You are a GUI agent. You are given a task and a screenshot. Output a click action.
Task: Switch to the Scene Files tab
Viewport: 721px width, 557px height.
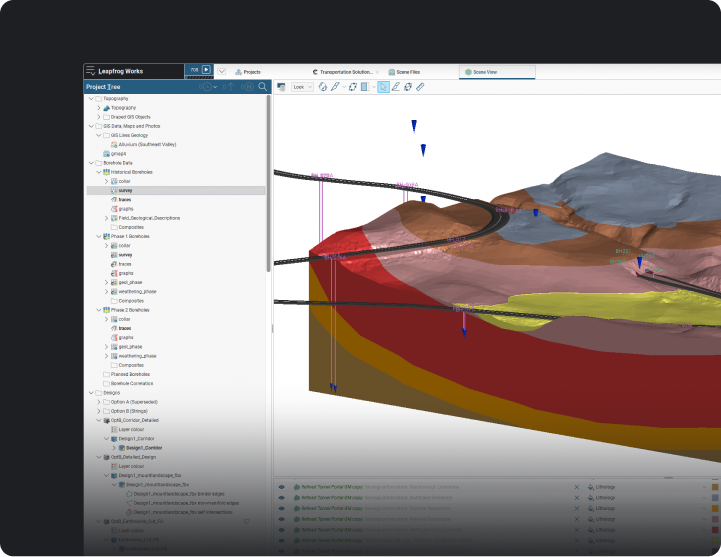(404, 72)
